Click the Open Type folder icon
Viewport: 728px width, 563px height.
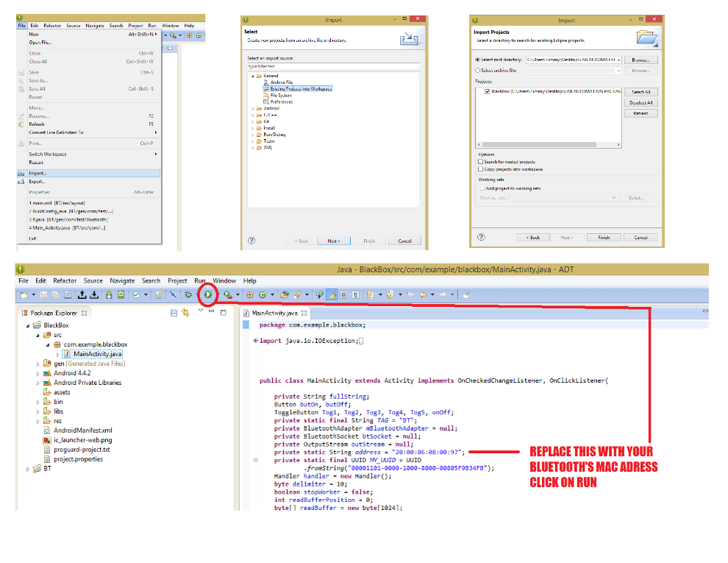pos(285,294)
